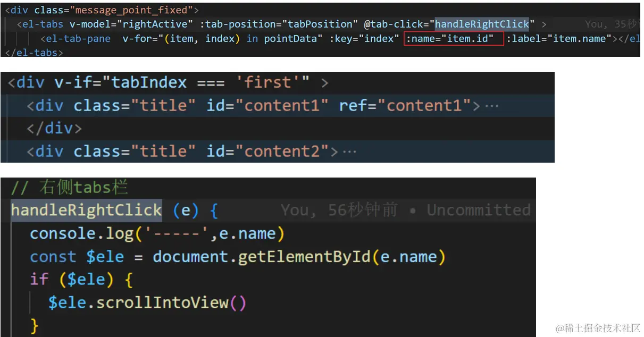The image size is (644, 337).
Task: Click the class="message_point_fixed" attribute
Action: pyautogui.click(x=114, y=10)
